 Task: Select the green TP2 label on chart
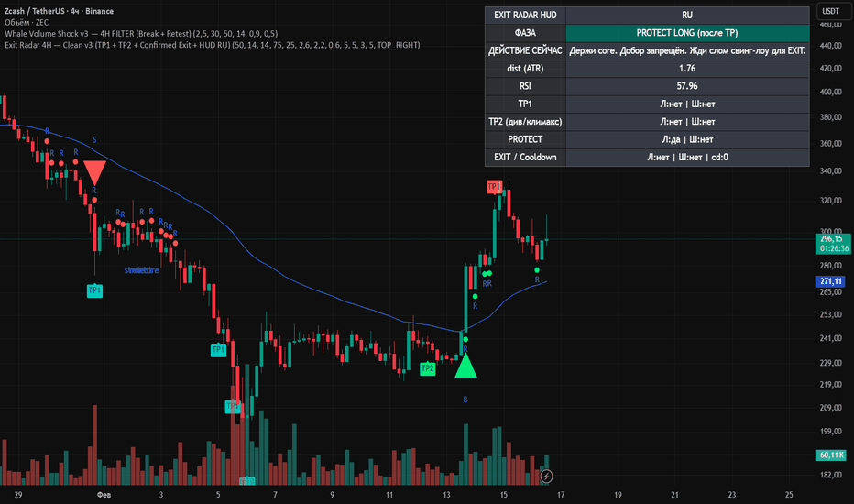point(428,369)
